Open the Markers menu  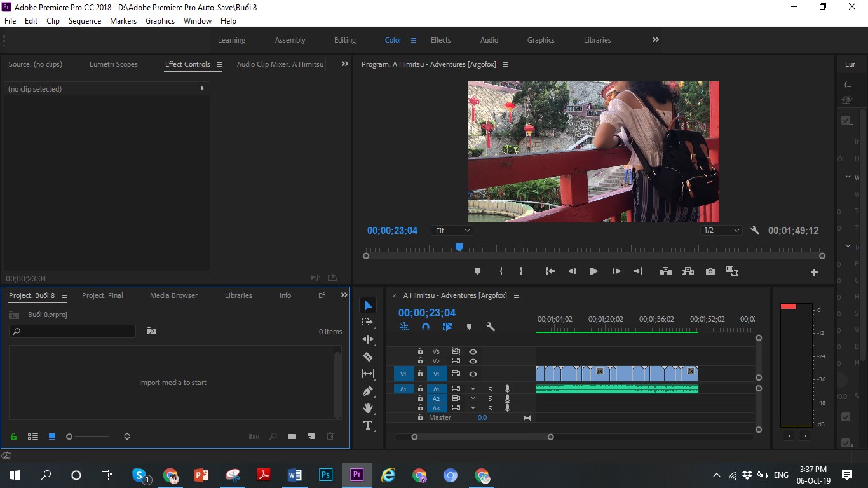coord(123,20)
